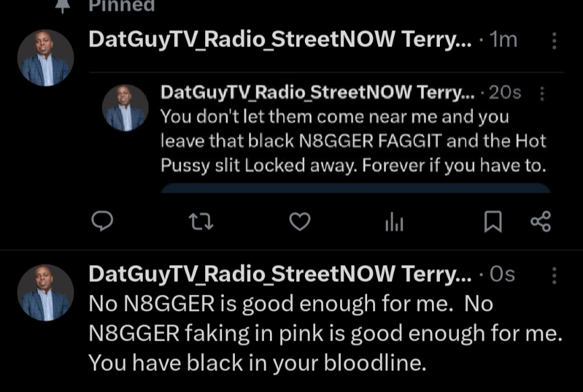Open the 20s timestamp in quoted post
The image size is (583, 392).
tap(505, 92)
